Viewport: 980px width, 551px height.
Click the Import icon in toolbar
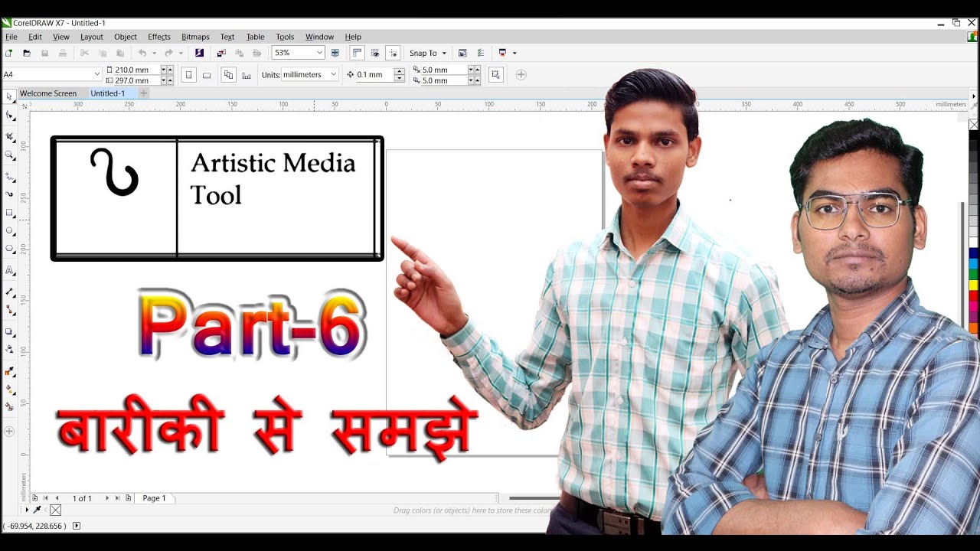coord(221,53)
